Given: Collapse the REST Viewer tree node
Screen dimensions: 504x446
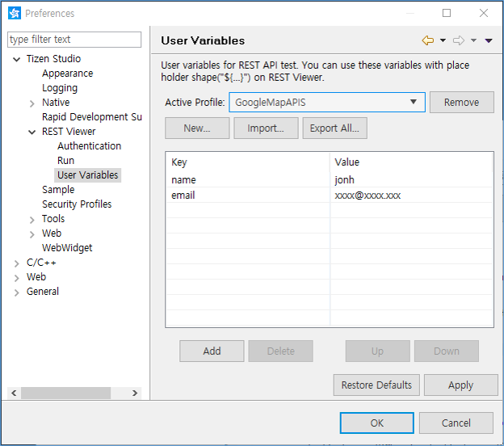Looking at the screenshot, I should point(32,132).
